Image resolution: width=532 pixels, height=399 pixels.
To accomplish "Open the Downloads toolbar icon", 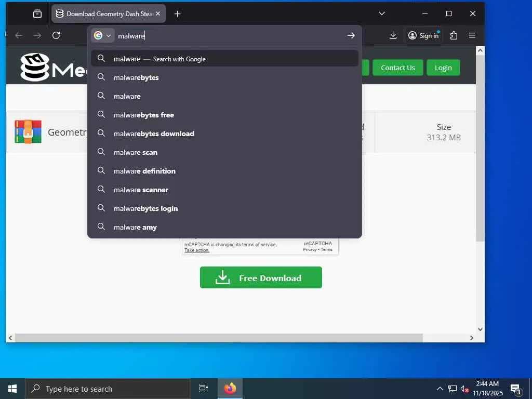I will tap(393, 35).
